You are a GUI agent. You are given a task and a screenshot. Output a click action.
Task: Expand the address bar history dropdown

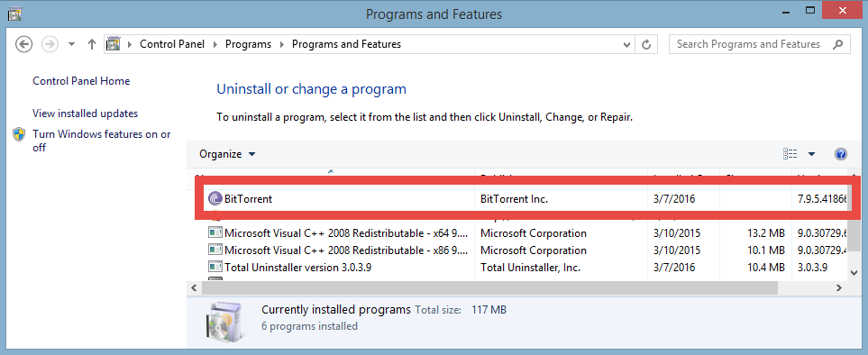point(626,45)
